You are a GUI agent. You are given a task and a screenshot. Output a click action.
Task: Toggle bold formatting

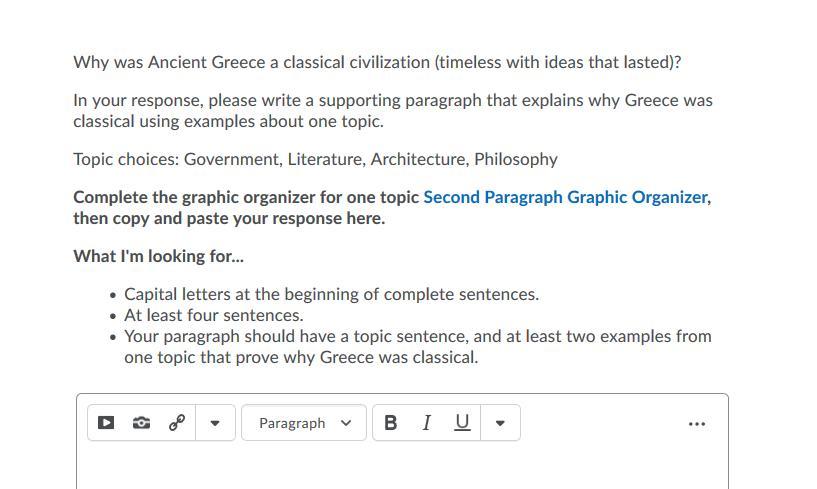tap(390, 423)
